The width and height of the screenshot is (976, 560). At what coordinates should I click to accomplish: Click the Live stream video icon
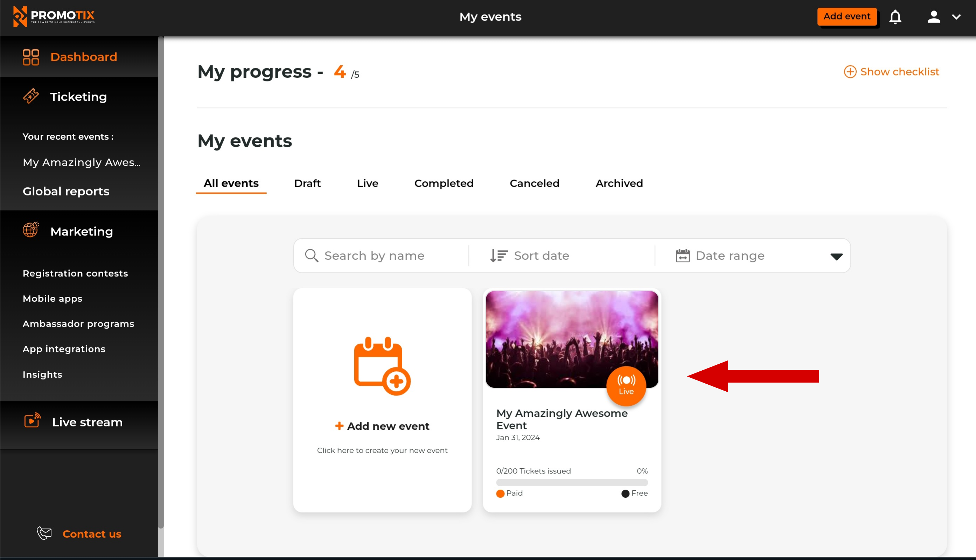(32, 421)
